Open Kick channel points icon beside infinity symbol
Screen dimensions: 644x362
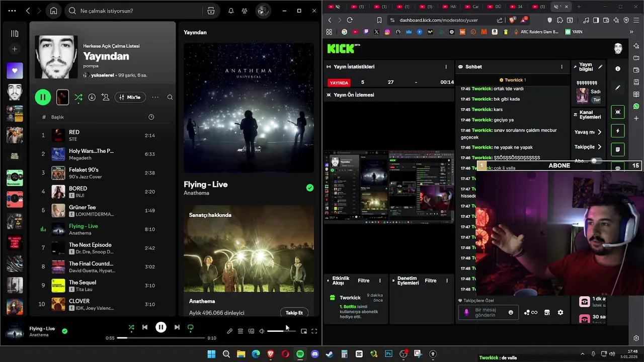pos(527,312)
